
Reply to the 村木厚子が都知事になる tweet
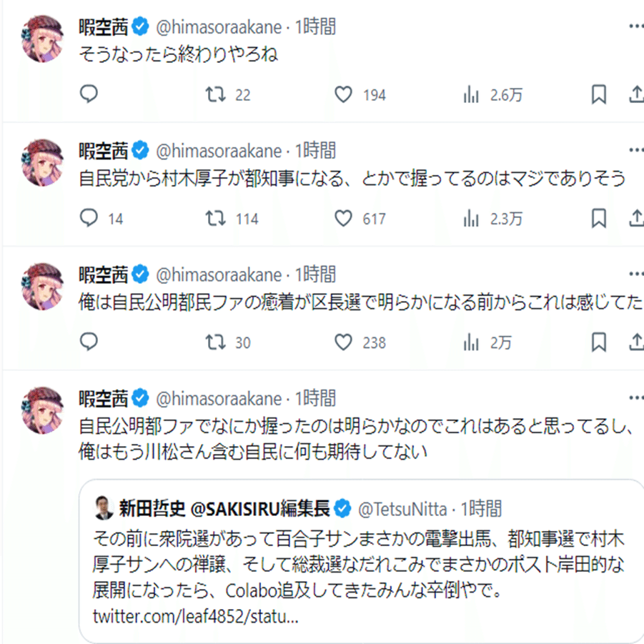tap(89, 219)
